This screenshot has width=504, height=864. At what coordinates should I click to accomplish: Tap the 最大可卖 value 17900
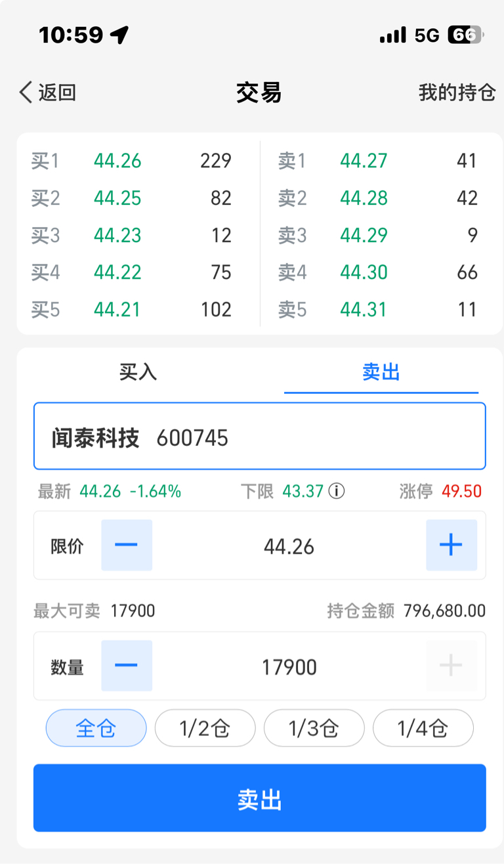pos(133,611)
